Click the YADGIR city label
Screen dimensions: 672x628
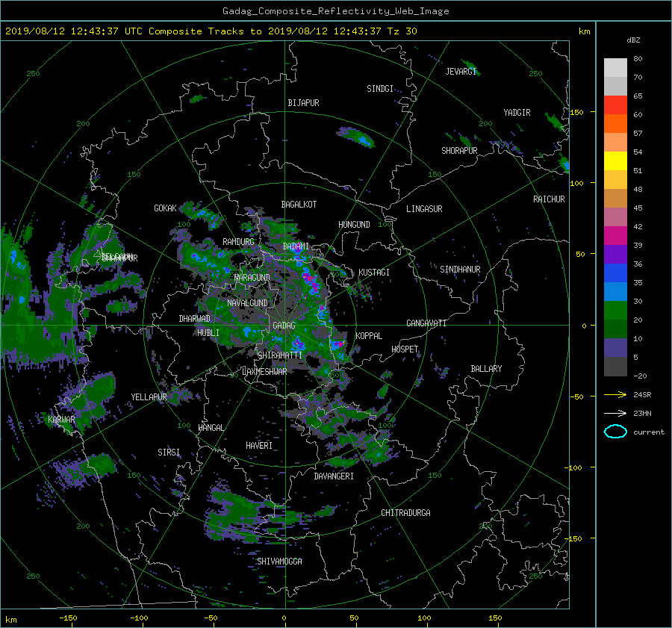point(517,113)
